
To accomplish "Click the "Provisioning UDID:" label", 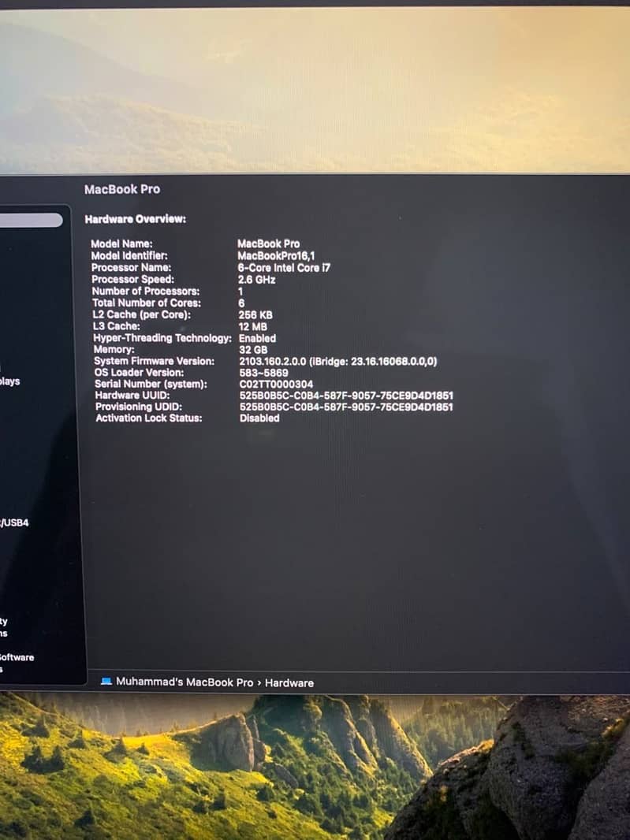I will (139, 407).
